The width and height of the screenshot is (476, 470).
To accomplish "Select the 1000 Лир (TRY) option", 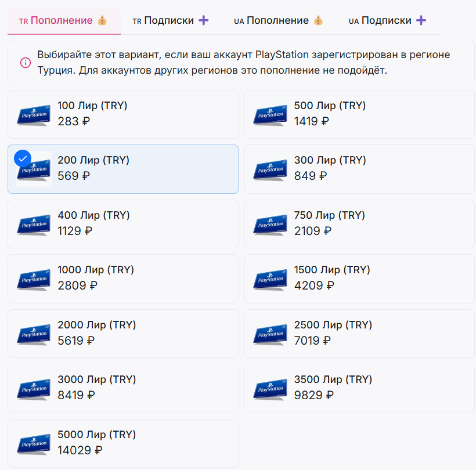I will pos(123,279).
